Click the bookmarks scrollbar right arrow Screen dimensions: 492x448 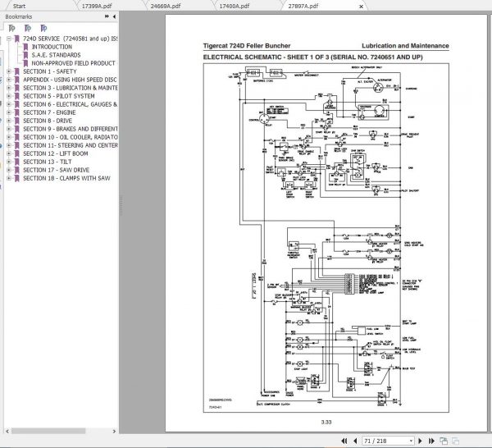(x=114, y=431)
